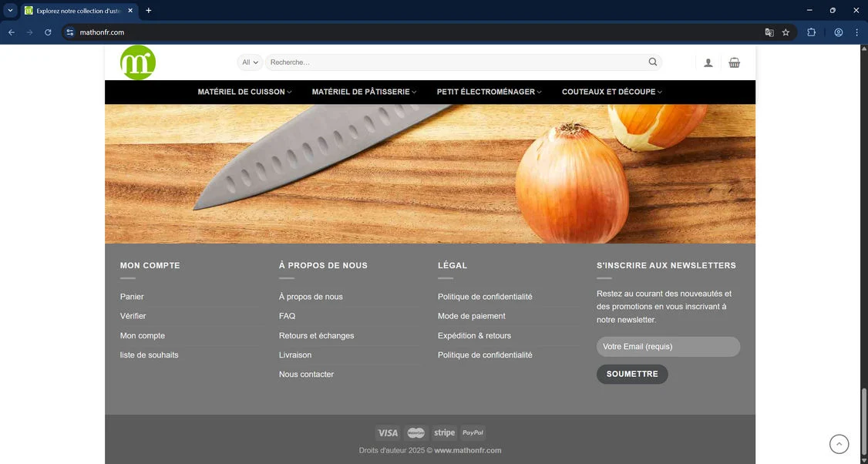The image size is (868, 464).
Task: Open the Mode de paiement link
Action: (x=472, y=316)
